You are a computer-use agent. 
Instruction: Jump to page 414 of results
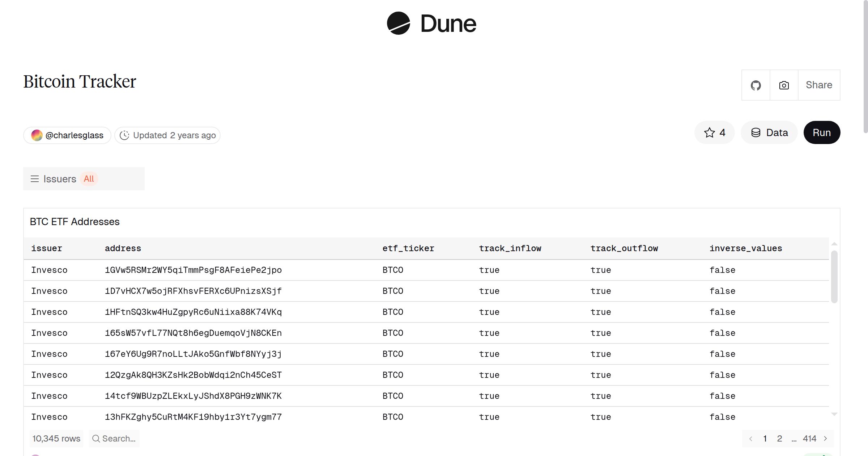tap(810, 438)
